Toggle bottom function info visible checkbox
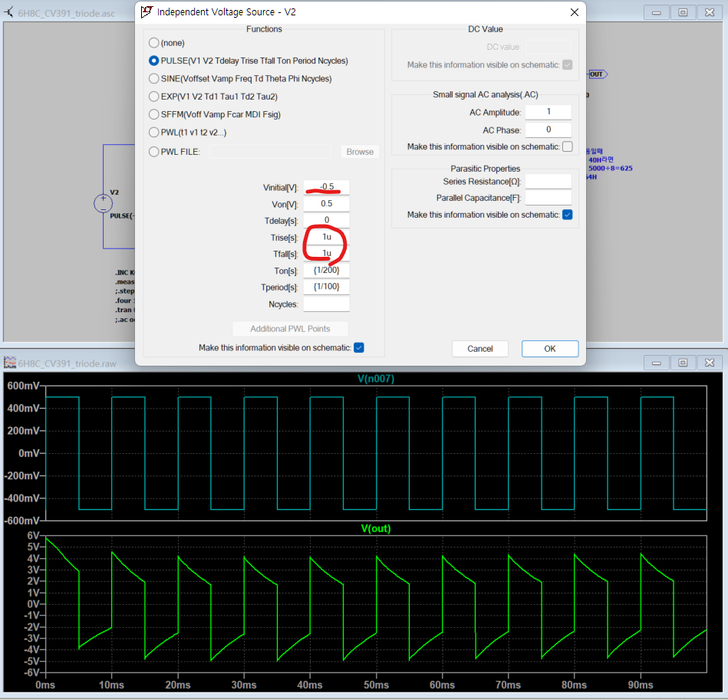The height and width of the screenshot is (700, 728). 358,348
